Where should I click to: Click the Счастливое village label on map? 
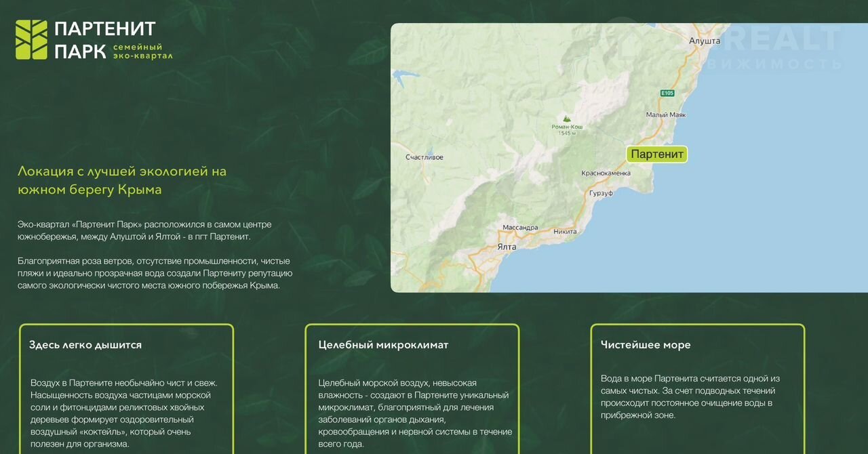424,157
